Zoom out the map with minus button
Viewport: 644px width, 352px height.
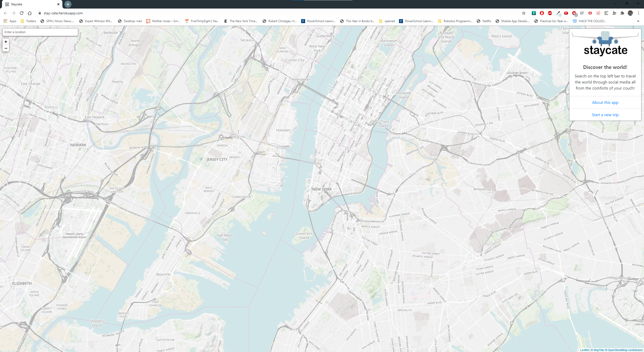[6, 48]
